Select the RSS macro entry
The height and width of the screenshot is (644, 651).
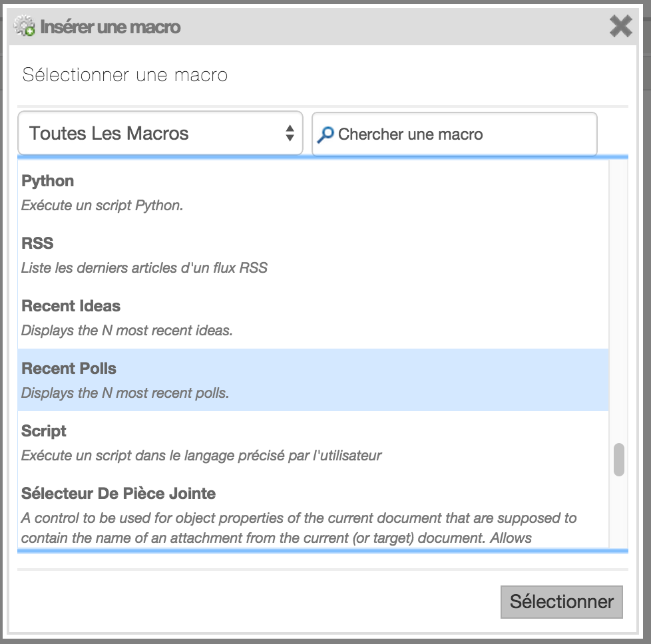(313, 255)
